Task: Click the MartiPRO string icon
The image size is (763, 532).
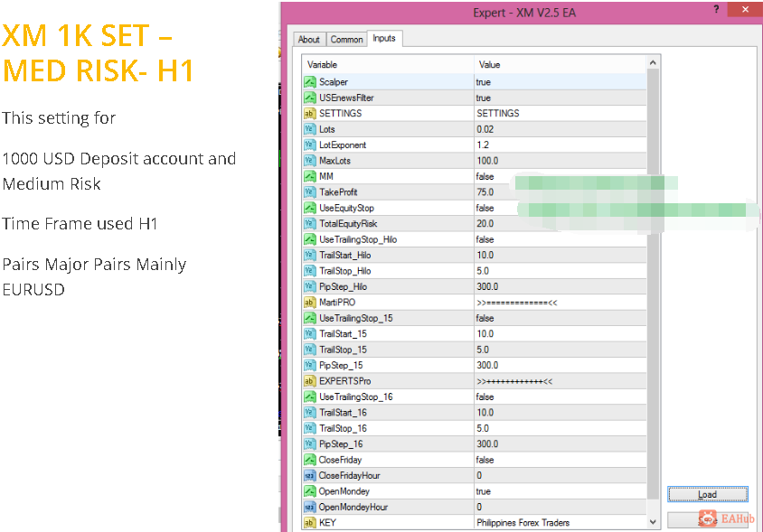Action: click(309, 303)
